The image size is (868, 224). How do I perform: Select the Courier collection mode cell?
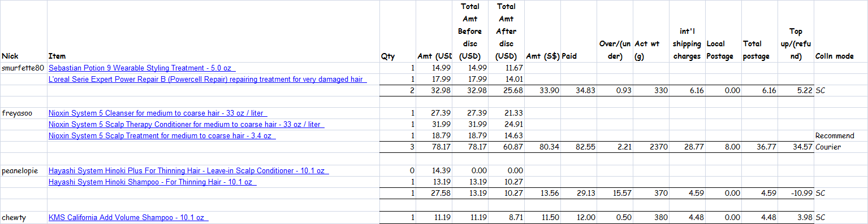tap(841, 147)
